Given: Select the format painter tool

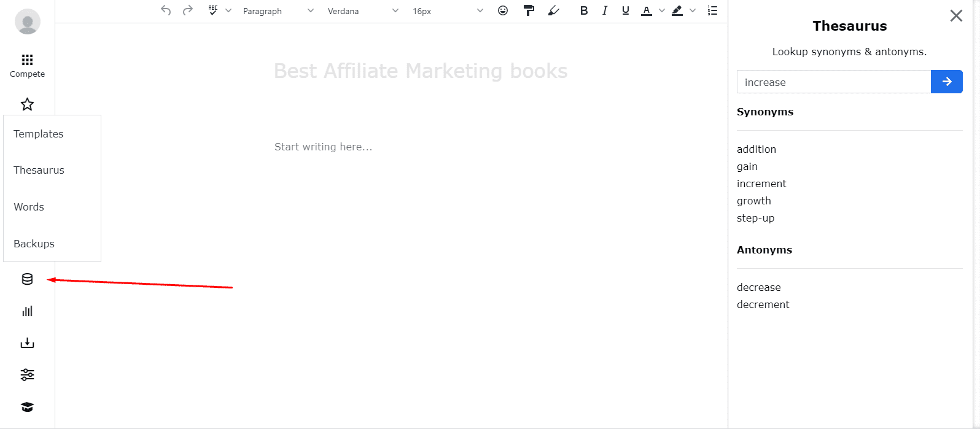Looking at the screenshot, I should [x=529, y=10].
